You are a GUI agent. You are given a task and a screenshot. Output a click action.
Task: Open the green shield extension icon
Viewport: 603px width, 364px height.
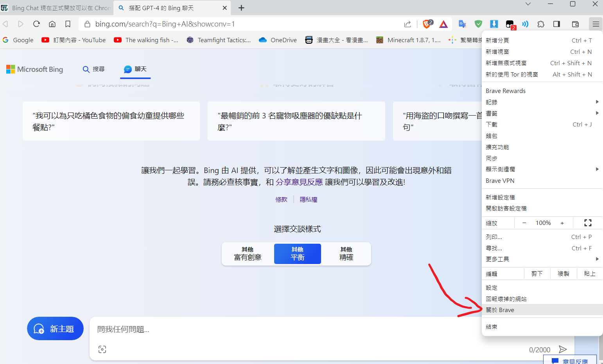tap(478, 24)
